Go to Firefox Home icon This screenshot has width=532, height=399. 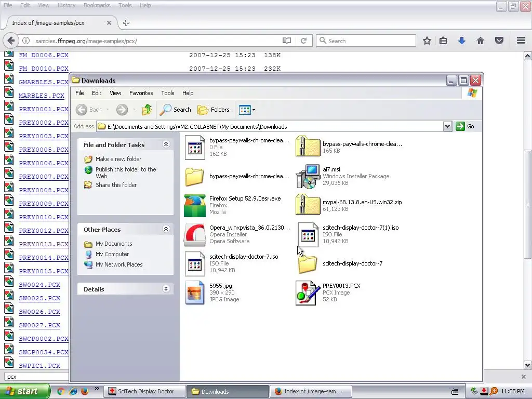pos(481,41)
